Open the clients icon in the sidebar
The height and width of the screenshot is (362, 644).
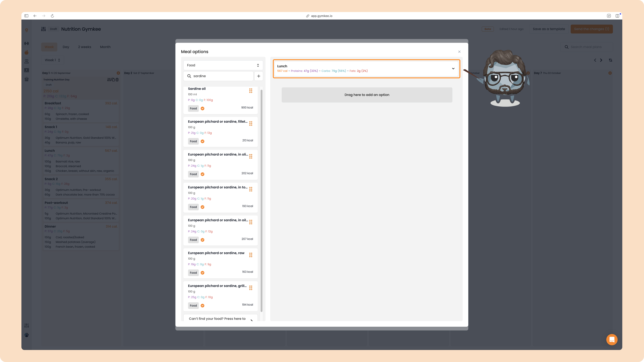[x=27, y=61]
